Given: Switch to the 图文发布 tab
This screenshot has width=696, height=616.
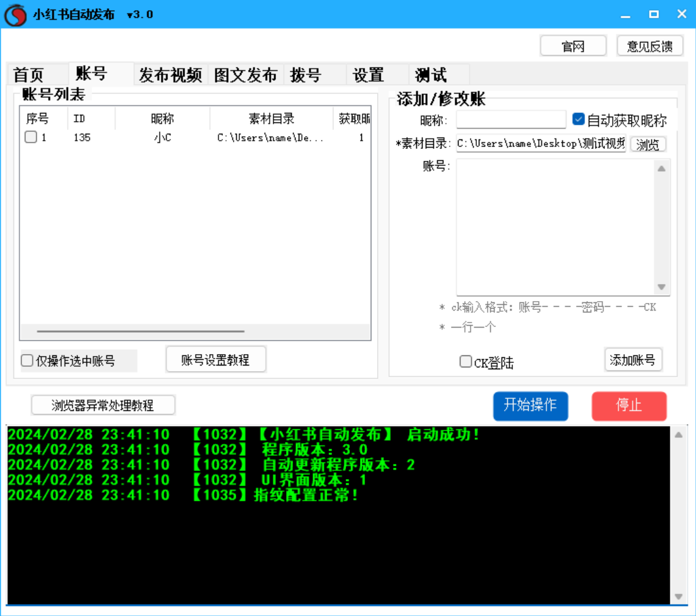Looking at the screenshot, I should (246, 74).
